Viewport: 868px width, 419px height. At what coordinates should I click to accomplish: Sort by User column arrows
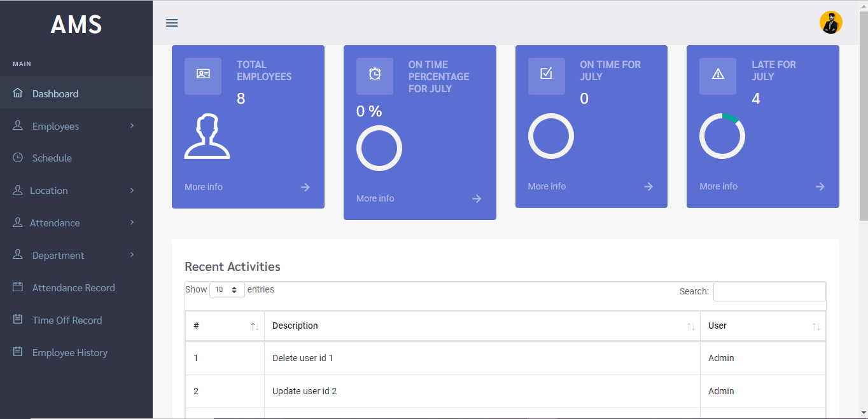click(816, 326)
